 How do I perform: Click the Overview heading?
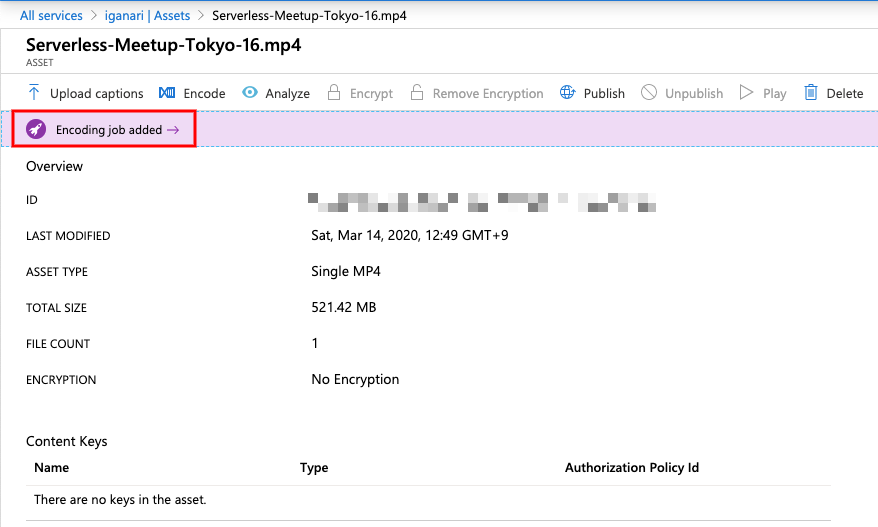click(54, 166)
